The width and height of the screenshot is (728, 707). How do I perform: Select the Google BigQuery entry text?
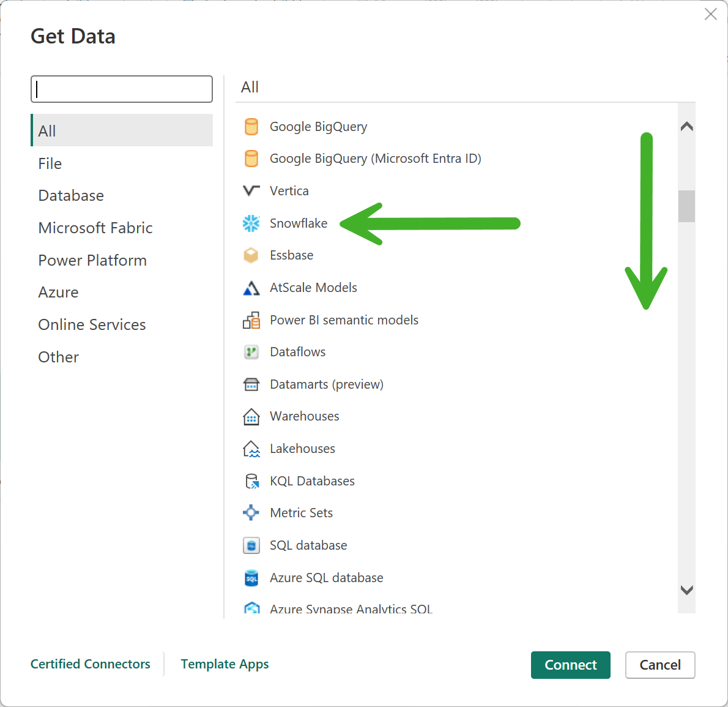click(319, 127)
